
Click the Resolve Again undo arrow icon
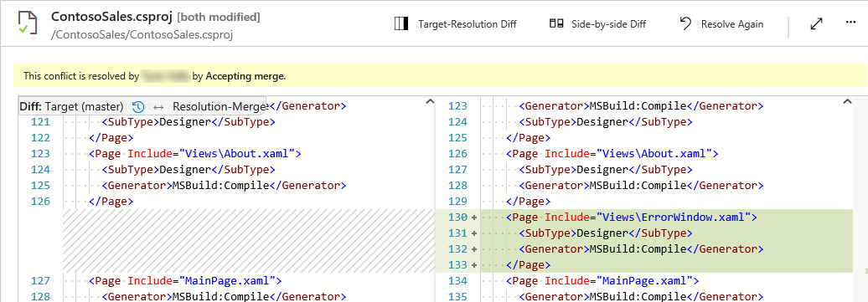click(x=686, y=23)
